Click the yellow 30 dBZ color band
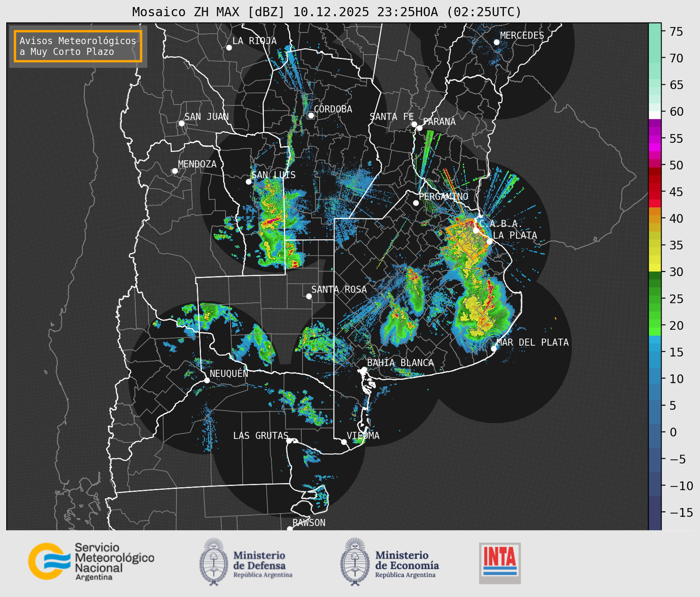 point(654,267)
